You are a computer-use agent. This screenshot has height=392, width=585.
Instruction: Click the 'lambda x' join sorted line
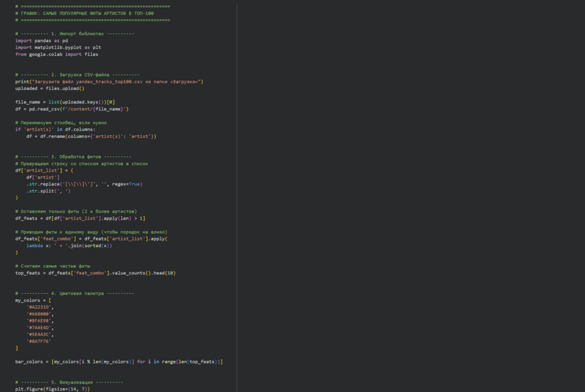[x=70, y=246]
